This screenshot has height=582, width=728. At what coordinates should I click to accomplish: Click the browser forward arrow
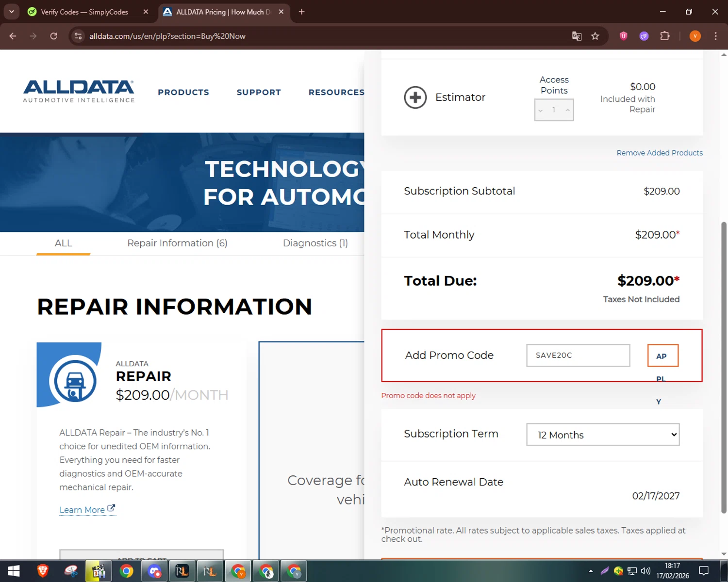click(33, 36)
